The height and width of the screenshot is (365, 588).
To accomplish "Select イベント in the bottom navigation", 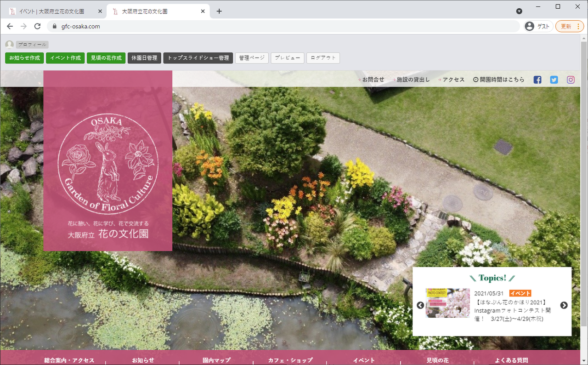I will (x=364, y=360).
